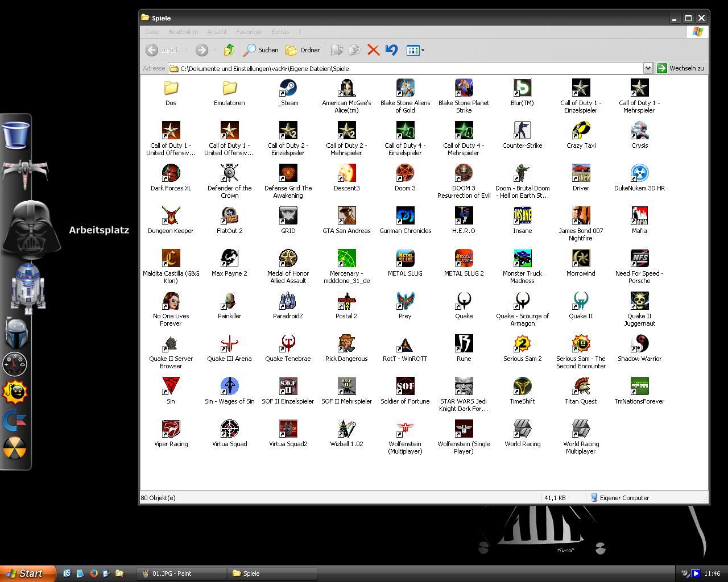
Task: Select the Counter-Strike shortcut icon
Action: pyautogui.click(x=522, y=131)
